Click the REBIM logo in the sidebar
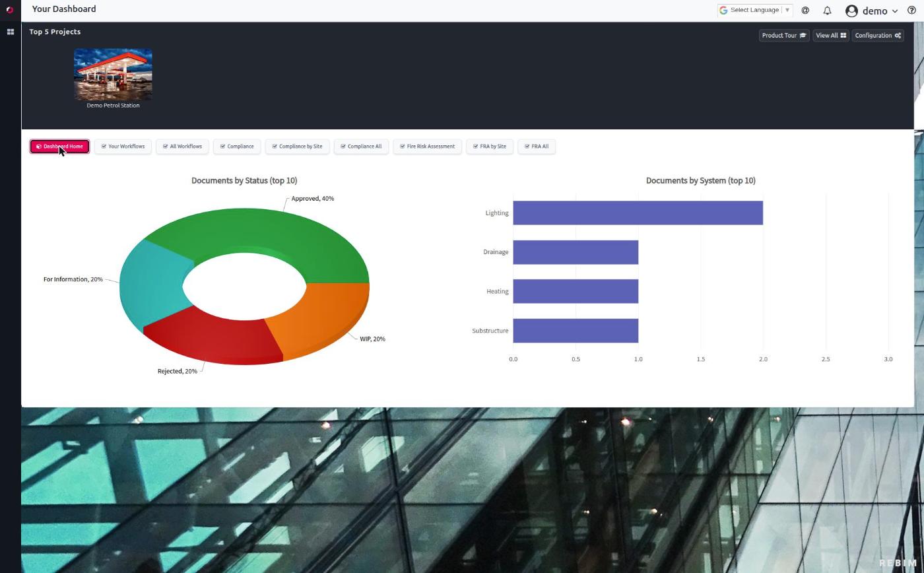This screenshot has width=924, height=573. [x=10, y=10]
